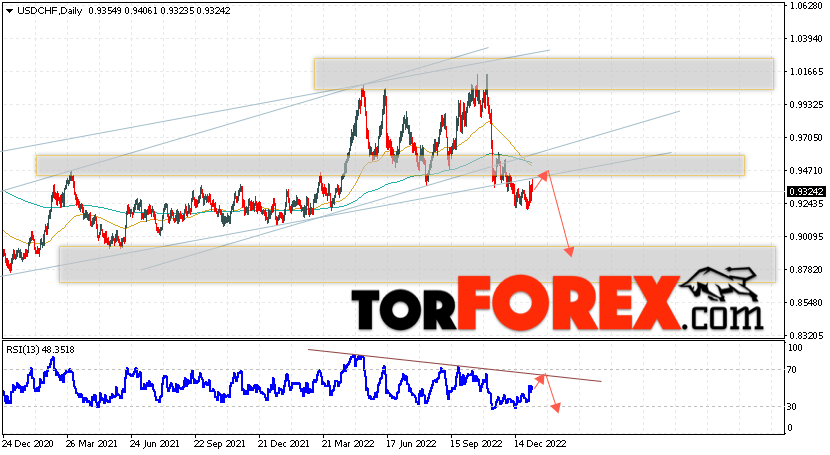Select the 22 Sep 2021 date label
830x455 pixels.
point(219,443)
